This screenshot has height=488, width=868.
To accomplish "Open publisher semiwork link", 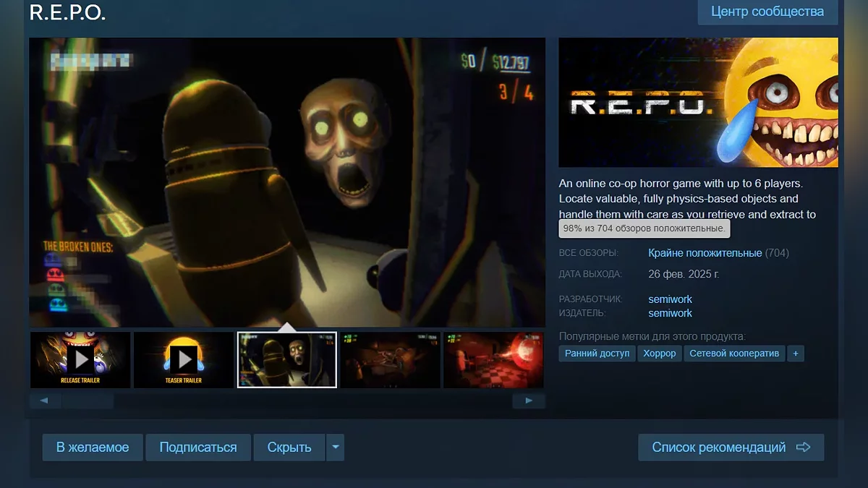I will [670, 313].
